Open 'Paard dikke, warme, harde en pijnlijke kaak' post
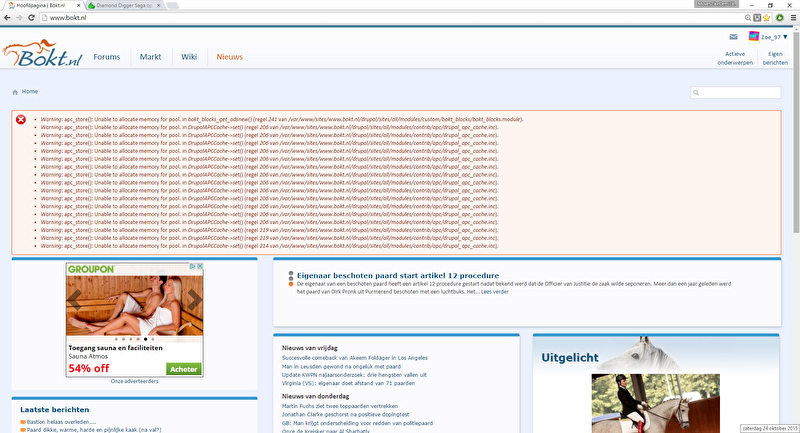Screen dimensions: 800x433 coord(94,430)
